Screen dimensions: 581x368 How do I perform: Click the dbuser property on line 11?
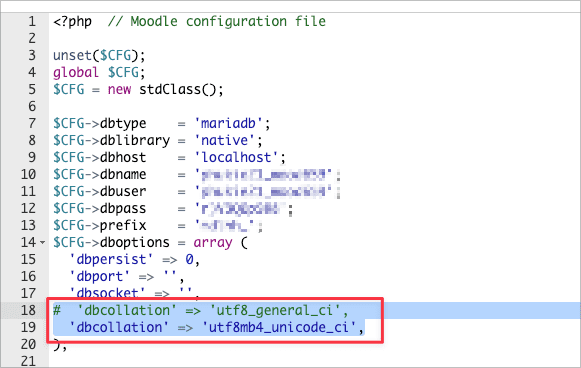tap(123, 192)
